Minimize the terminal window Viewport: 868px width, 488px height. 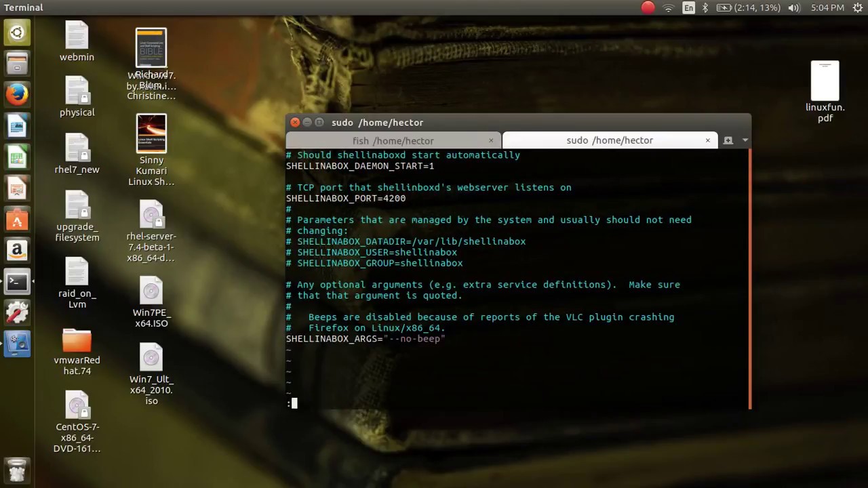pos(307,122)
